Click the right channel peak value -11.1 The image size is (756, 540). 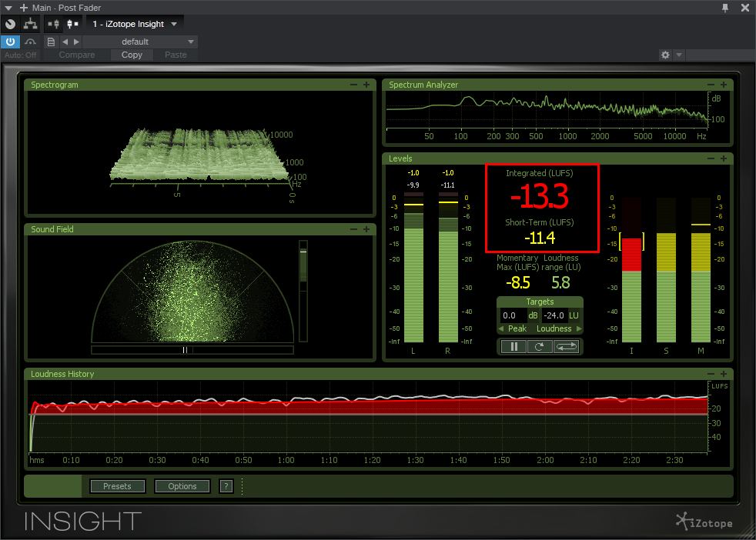pyautogui.click(x=448, y=185)
